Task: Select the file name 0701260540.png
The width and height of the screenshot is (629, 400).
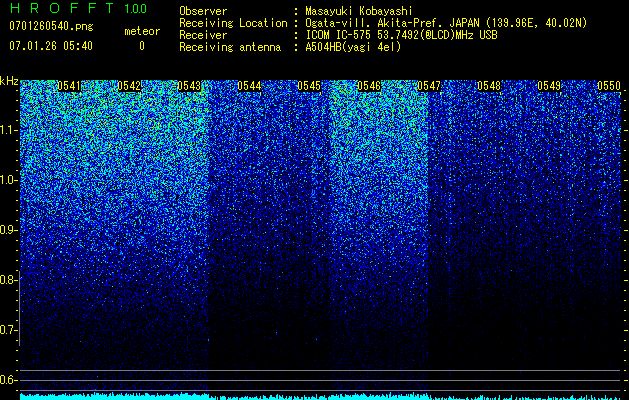Action: 51,26
